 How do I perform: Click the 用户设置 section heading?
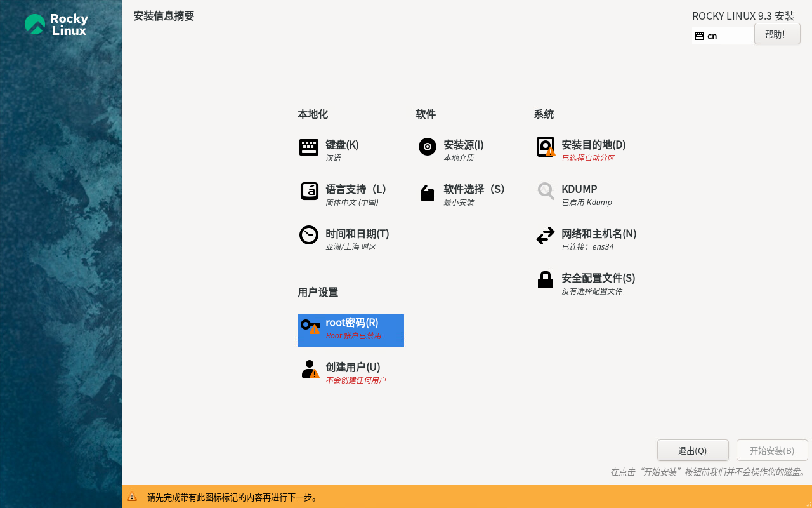(318, 292)
